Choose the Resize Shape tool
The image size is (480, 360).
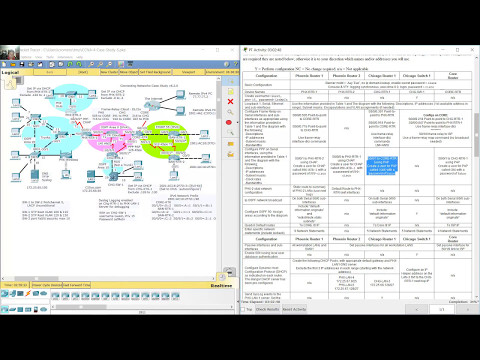tap(230, 133)
